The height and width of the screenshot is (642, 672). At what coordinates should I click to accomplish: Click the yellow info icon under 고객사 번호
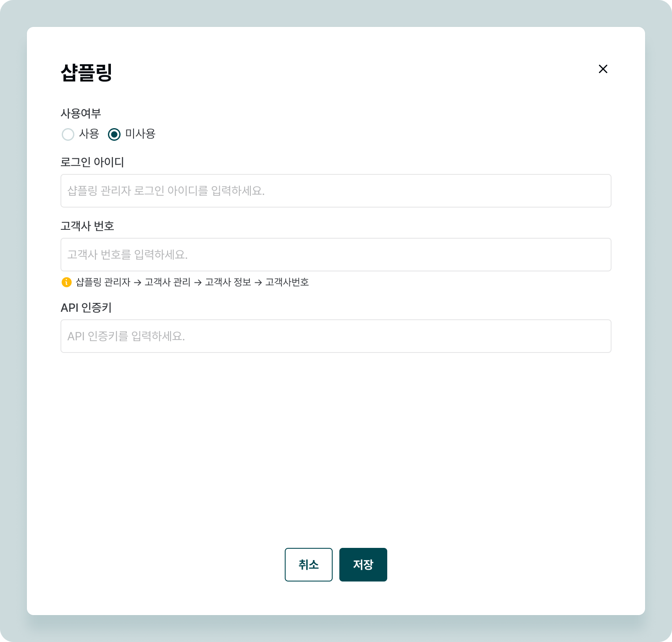click(66, 282)
